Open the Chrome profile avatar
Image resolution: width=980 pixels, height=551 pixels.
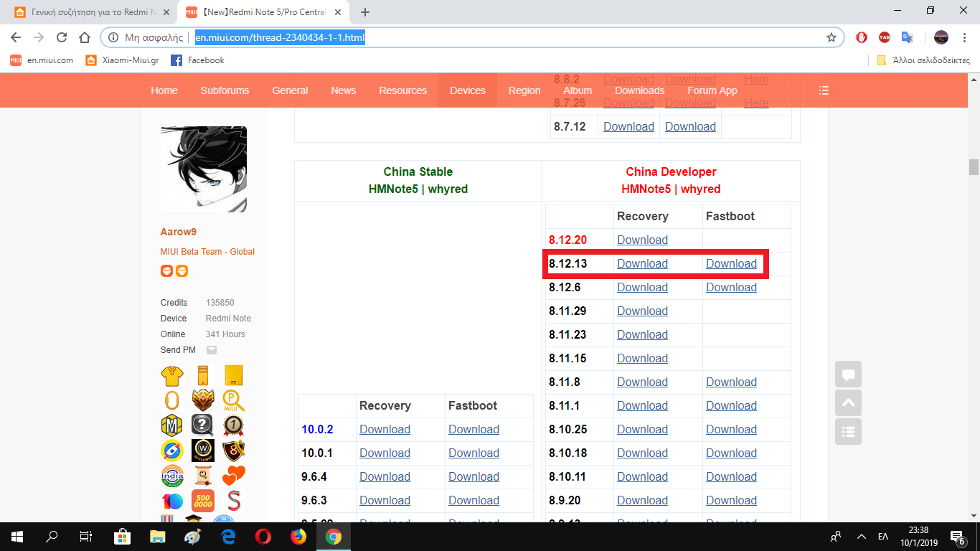941,37
